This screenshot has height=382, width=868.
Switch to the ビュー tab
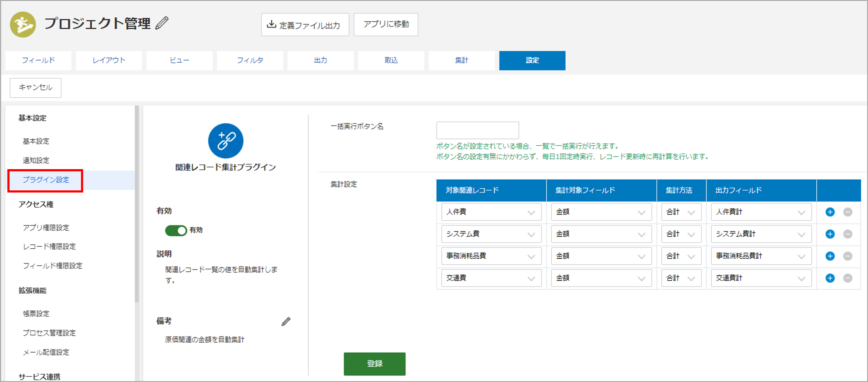(179, 61)
